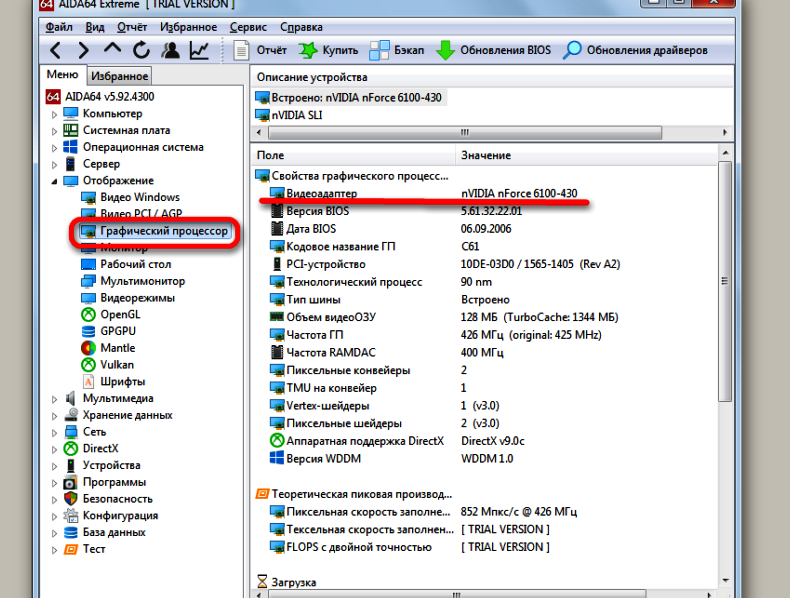
Task: Click the Vulkan icon in the tree
Action: pyautogui.click(x=88, y=364)
